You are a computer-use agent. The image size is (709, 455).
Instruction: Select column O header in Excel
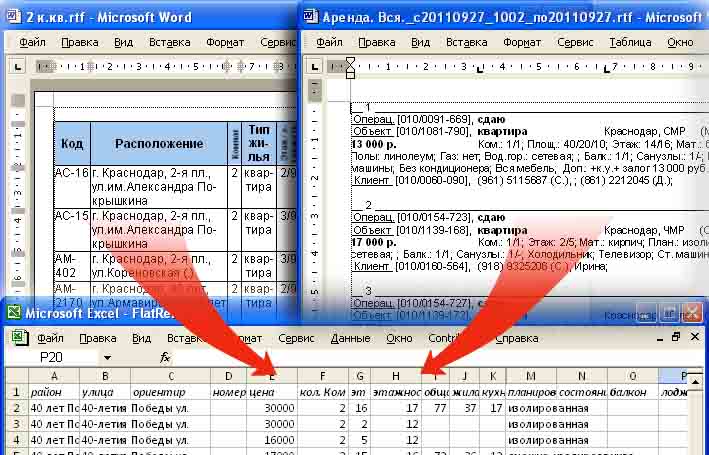633,376
